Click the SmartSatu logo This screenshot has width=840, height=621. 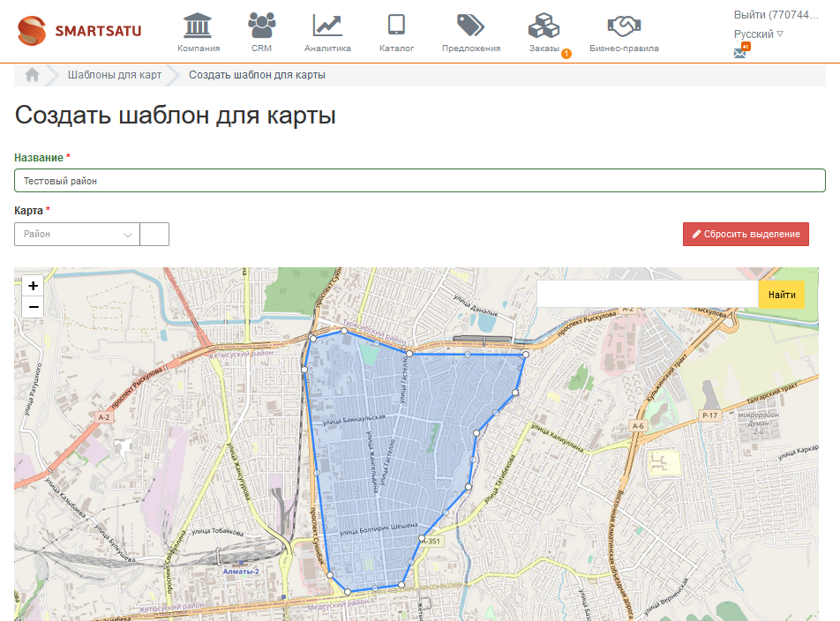(79, 31)
